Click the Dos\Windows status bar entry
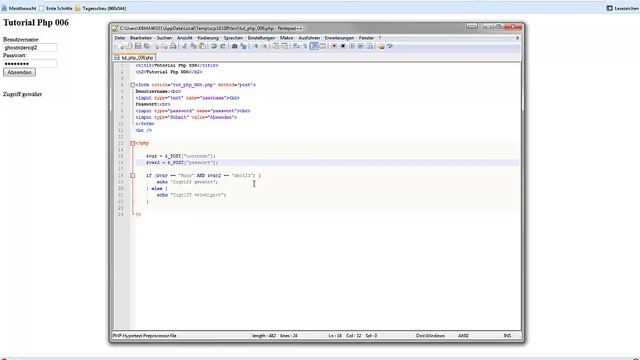Viewport: 640px width, 360px height. click(430, 336)
